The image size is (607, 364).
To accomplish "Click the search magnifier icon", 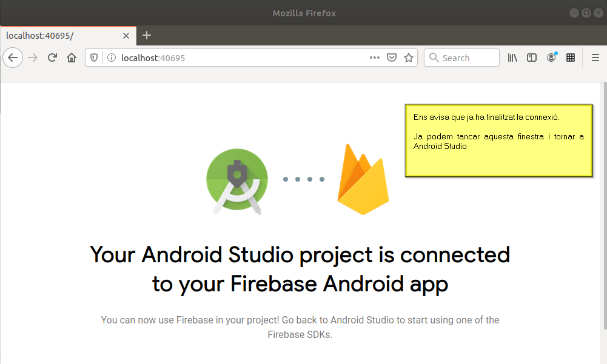I will tap(434, 58).
